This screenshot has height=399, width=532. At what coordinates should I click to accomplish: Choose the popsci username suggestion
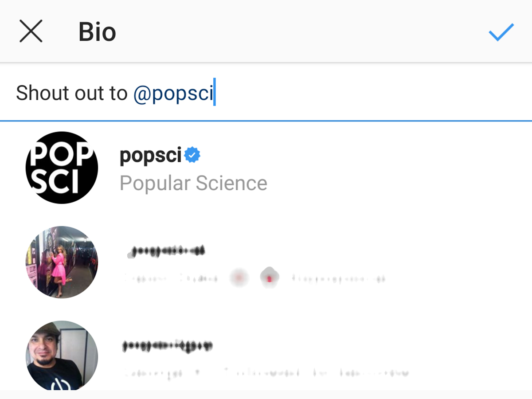pos(151,156)
